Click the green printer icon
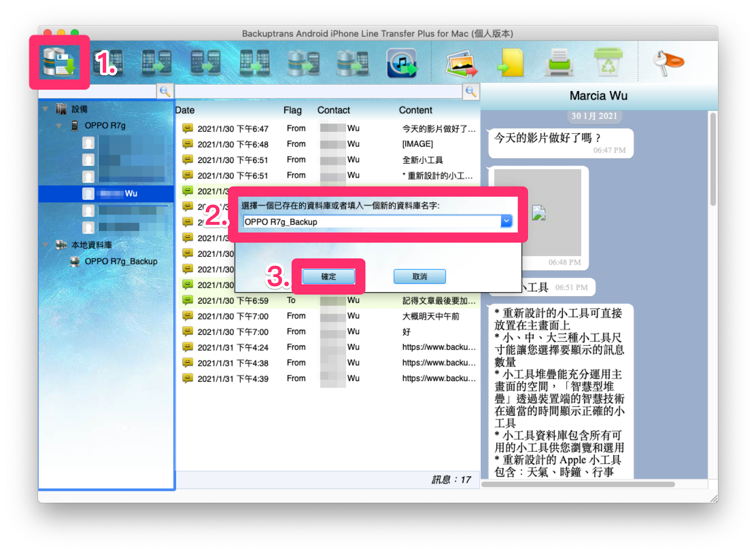Image resolution: width=756 pixels, height=553 pixels. click(x=559, y=62)
